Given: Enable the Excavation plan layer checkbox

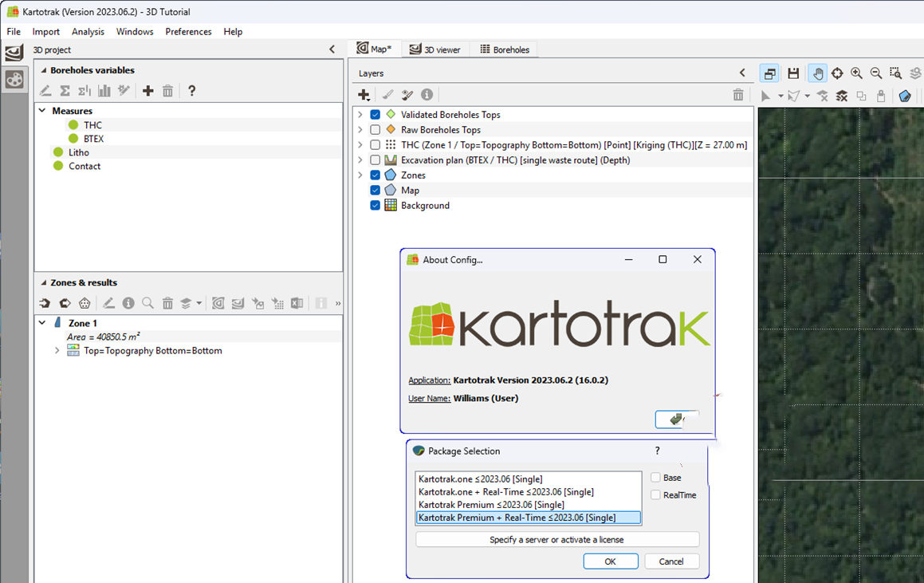Looking at the screenshot, I should point(375,160).
